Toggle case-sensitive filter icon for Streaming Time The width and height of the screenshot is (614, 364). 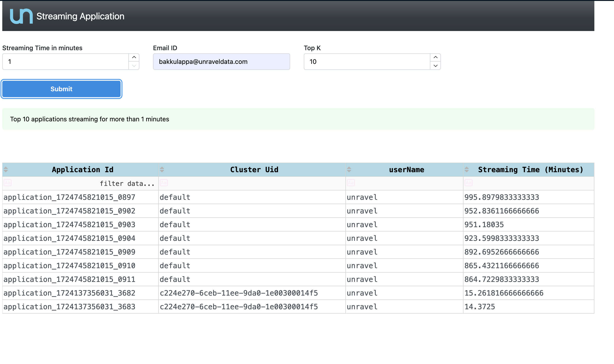tap(468, 183)
